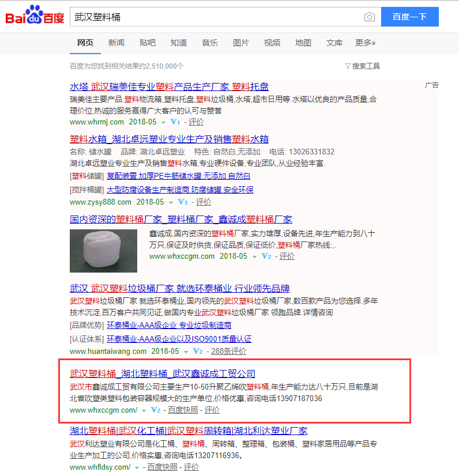Image resolution: width=459 pixels, height=476 pixels.
Task: Expand dropdown arrow beside www.whrmj.com 2018-05
Action: pos(163,123)
